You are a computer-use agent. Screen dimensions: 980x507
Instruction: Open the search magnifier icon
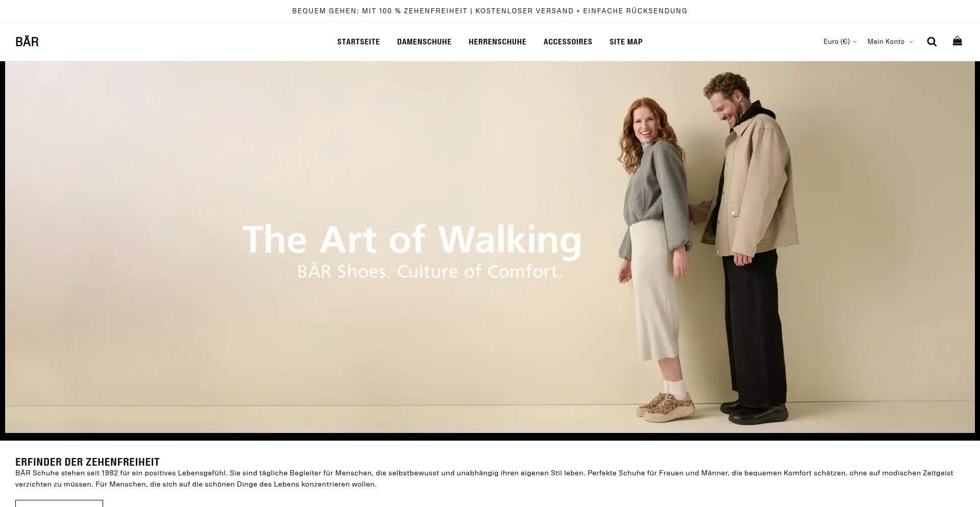(x=932, y=42)
